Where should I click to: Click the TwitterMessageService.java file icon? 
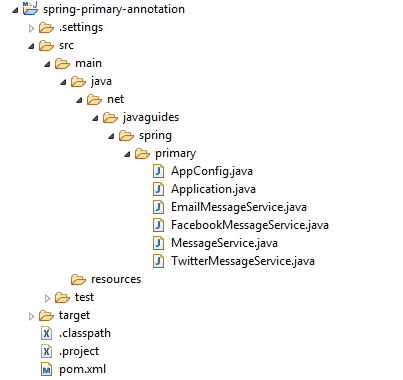[x=159, y=261]
